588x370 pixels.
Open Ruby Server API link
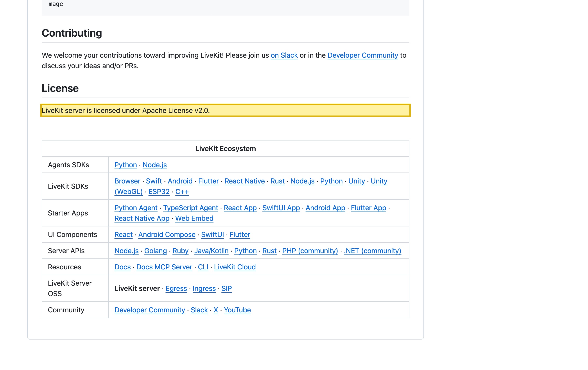click(x=180, y=251)
